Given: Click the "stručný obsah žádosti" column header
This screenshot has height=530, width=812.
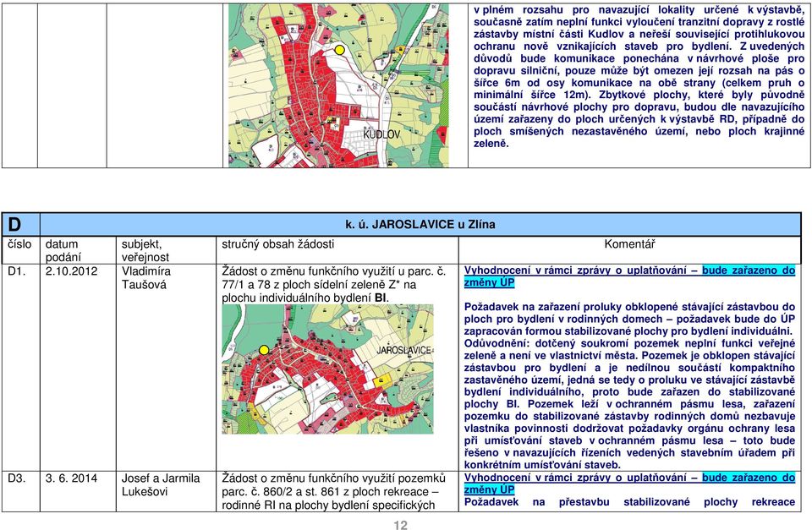Looking at the screenshot, I should pos(278,243).
